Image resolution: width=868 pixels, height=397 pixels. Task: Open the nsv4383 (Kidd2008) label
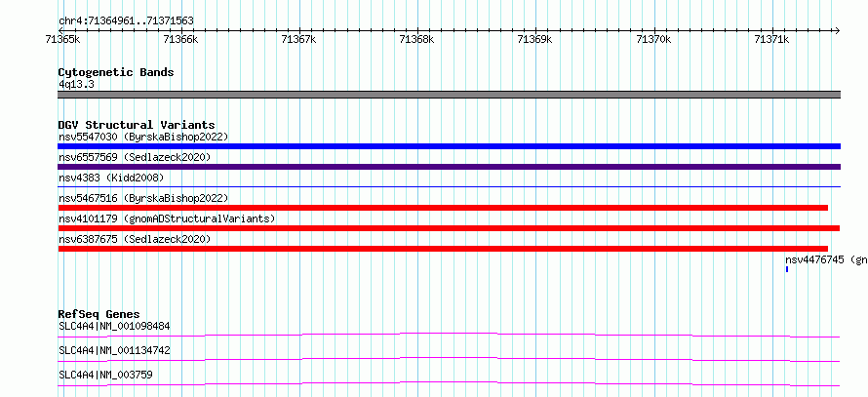pyautogui.click(x=111, y=178)
